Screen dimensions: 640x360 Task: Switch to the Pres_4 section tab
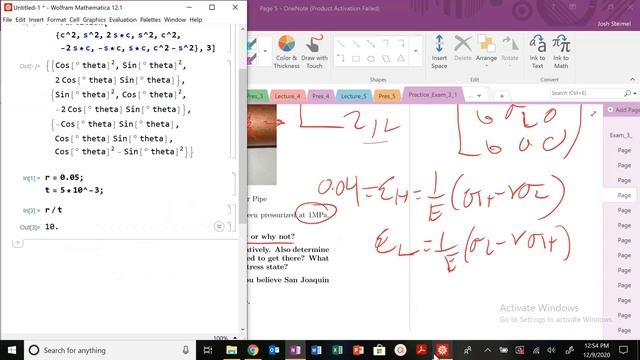point(320,96)
